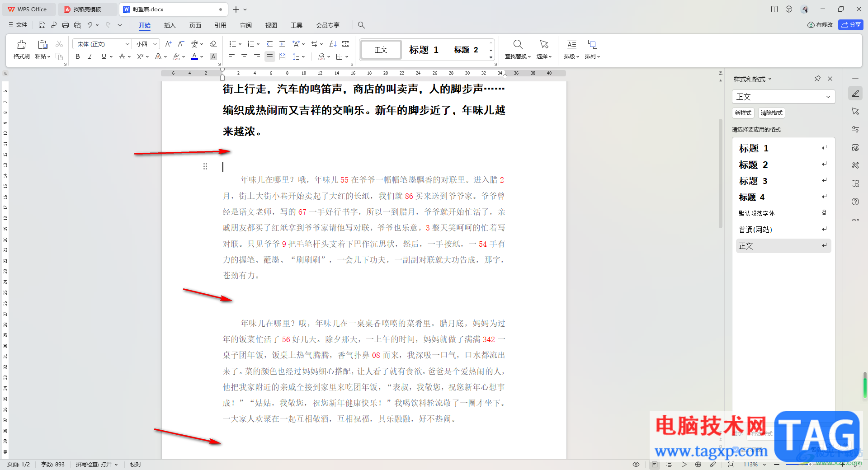Open the 找稻壳模板 tab
Screen dimensions: 868x470
87,9
